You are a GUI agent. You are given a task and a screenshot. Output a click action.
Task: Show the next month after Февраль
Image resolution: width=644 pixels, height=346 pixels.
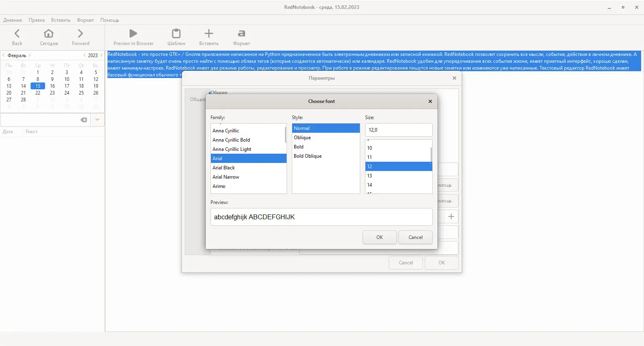(29, 55)
